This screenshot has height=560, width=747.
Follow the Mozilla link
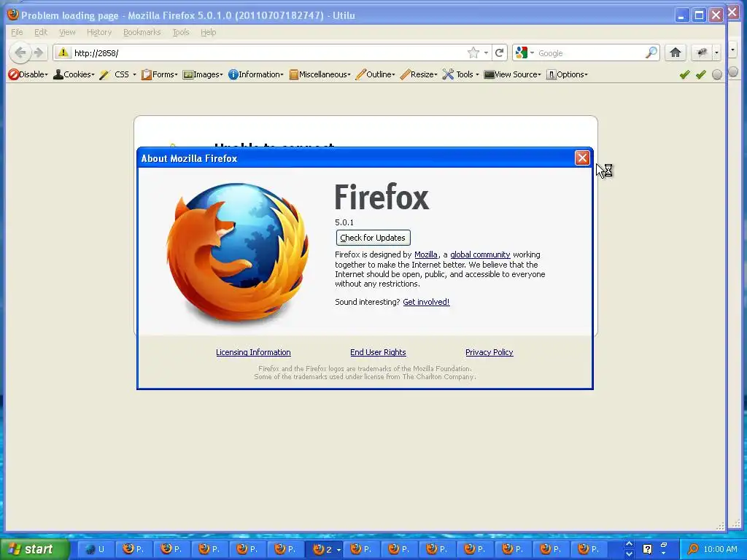(426, 254)
